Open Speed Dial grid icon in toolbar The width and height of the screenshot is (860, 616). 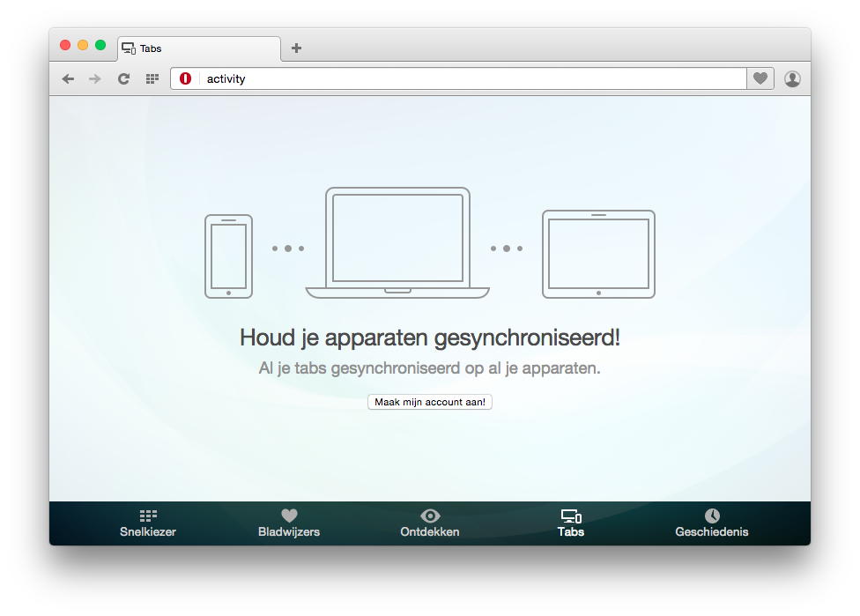[152, 79]
